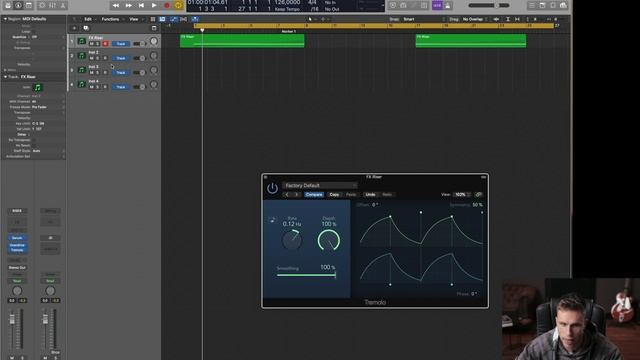Mute the FX Riser track

click(x=91, y=44)
